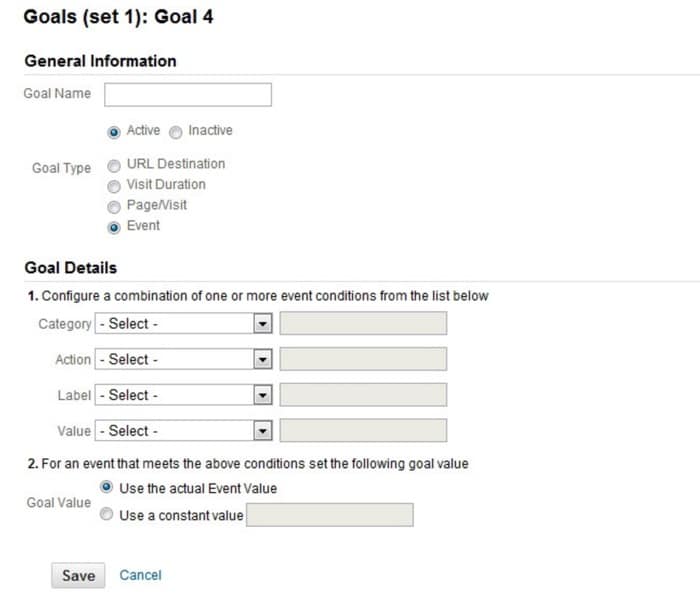This screenshot has width=700, height=600.
Task: Choose Page/Visit goal type
Action: pyautogui.click(x=114, y=206)
